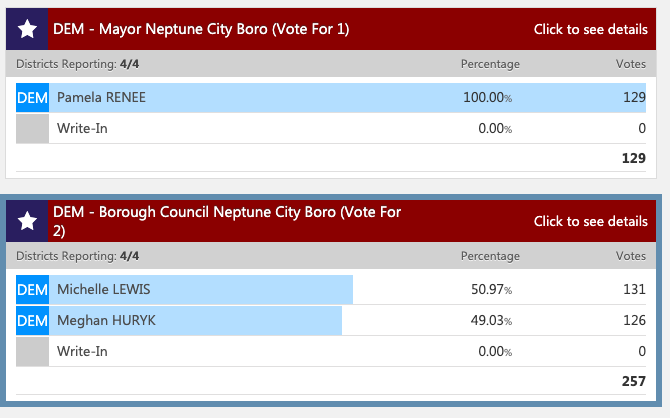Open details for Mayor Neptune City Boro
Viewport: 670px width, 418px height.
(x=591, y=29)
